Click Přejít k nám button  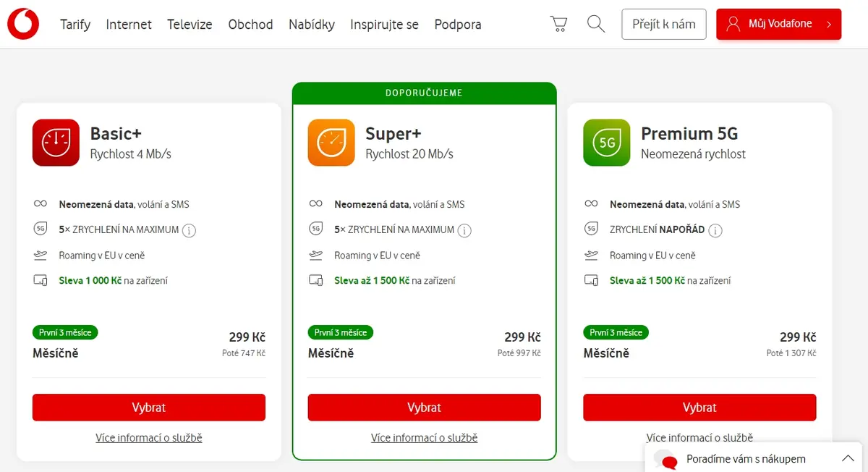664,24
